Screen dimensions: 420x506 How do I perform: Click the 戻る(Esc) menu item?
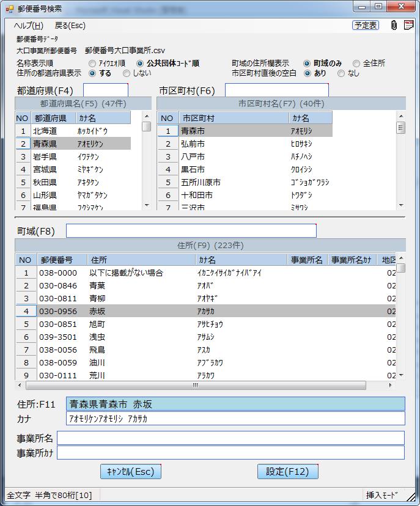click(70, 26)
